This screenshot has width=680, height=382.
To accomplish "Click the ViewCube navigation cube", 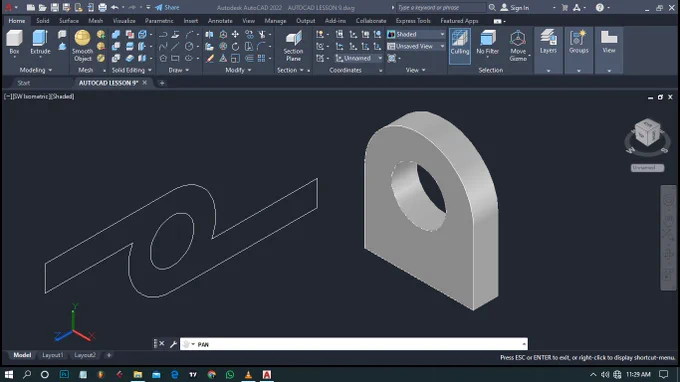I will 647,132.
